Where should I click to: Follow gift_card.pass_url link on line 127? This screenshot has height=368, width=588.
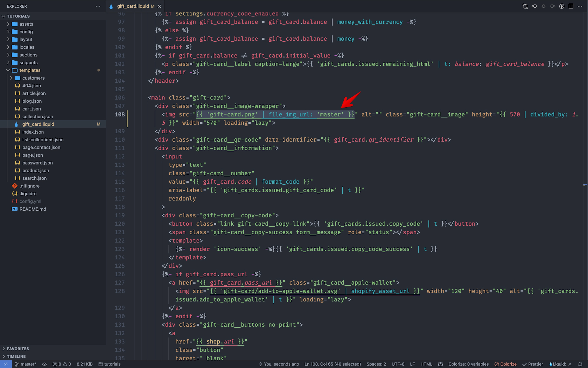tap(241, 283)
